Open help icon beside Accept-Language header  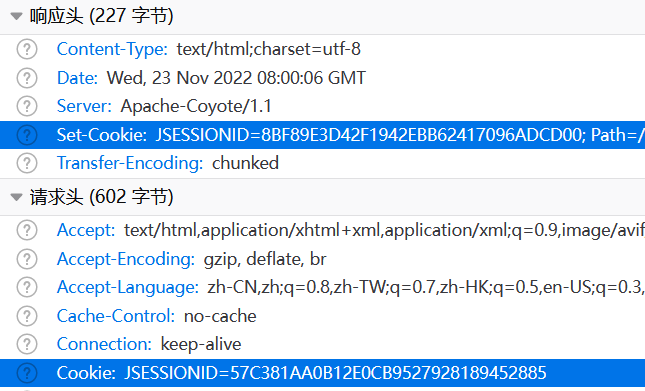point(27,287)
